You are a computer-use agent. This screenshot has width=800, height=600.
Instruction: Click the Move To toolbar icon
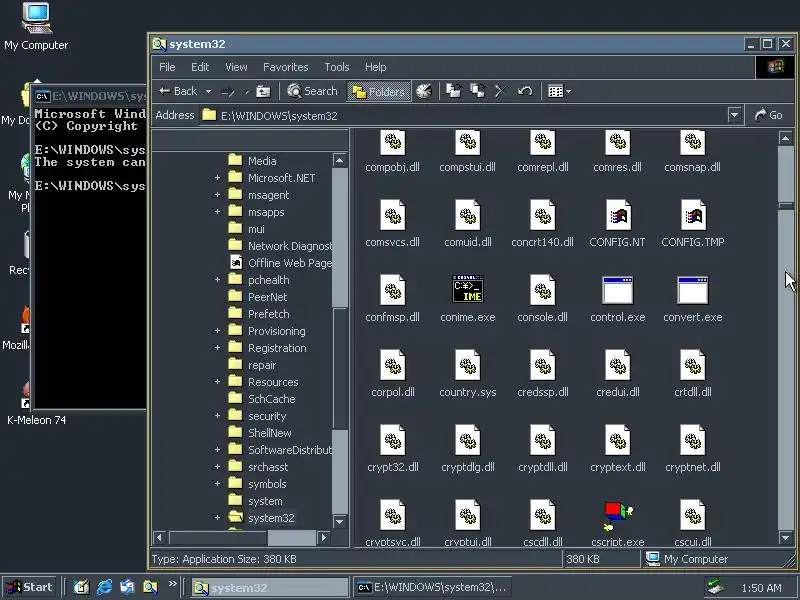[x=453, y=91]
